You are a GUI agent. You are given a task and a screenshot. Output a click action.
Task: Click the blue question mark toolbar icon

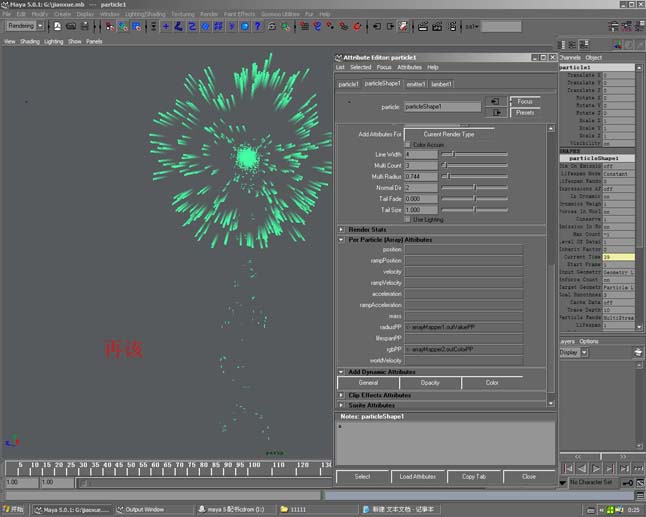pyautogui.click(x=258, y=27)
